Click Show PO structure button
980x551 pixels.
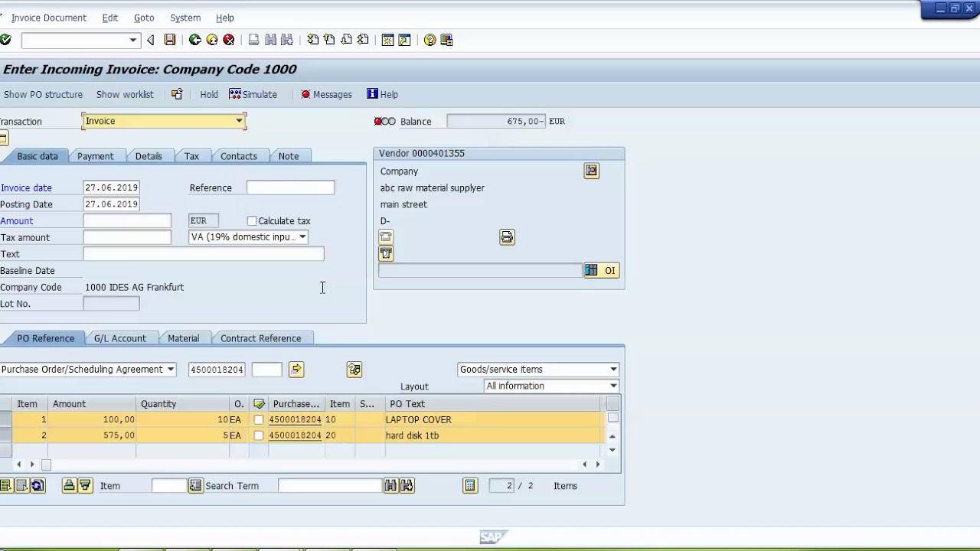(x=43, y=94)
